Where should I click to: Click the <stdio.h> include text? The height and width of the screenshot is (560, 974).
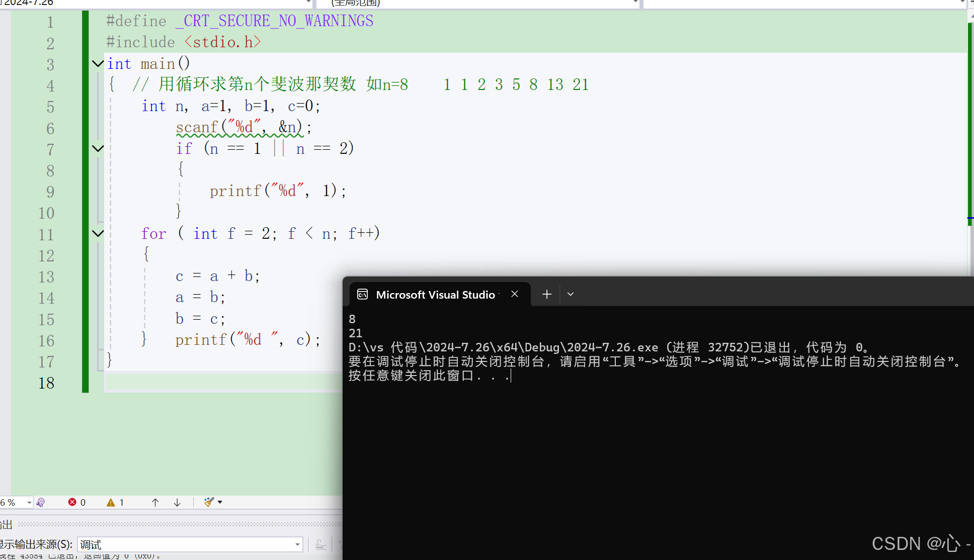tap(222, 42)
